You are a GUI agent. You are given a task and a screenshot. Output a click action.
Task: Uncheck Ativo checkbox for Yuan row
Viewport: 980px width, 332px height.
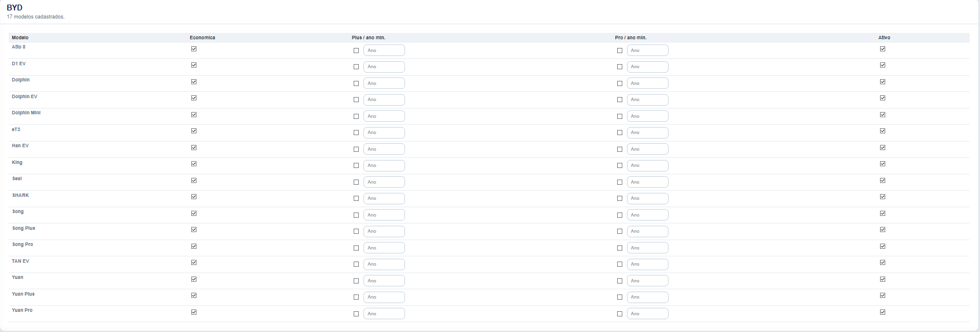point(882,279)
